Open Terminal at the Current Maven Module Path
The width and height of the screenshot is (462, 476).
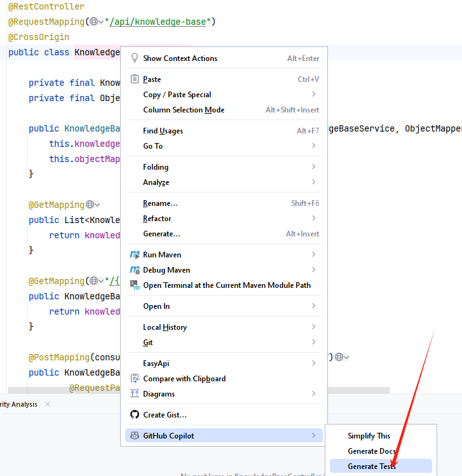pos(224,285)
